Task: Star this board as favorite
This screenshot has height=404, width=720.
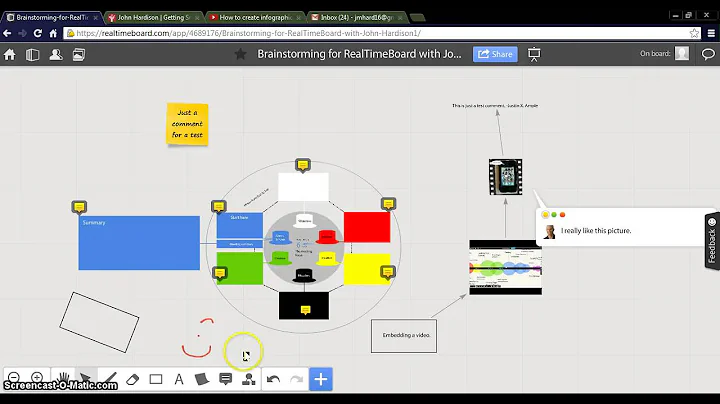Action: tap(240, 54)
